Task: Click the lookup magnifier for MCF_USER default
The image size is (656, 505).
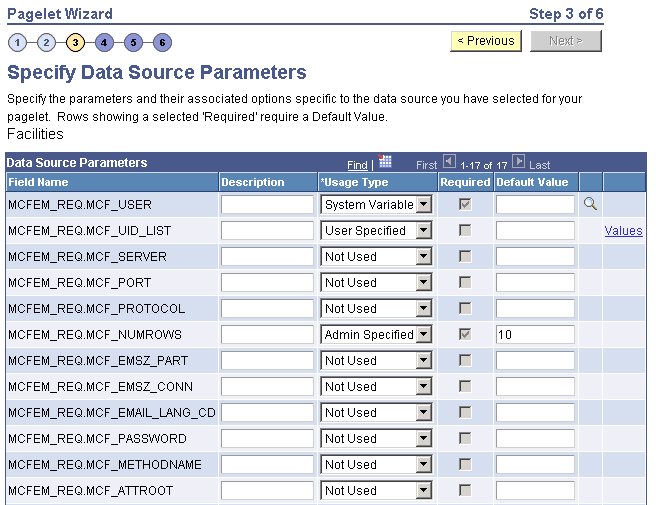Action: coord(590,204)
